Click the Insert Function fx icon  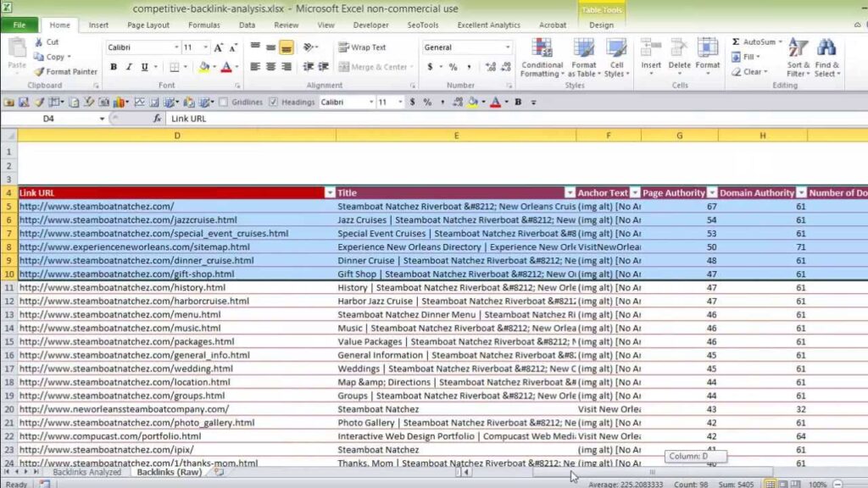tap(157, 119)
